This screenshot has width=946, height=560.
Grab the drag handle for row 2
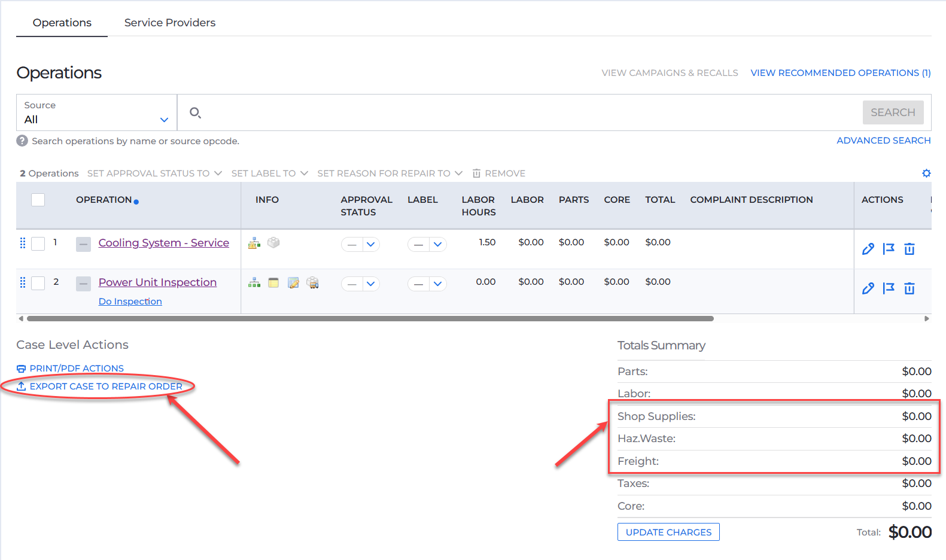click(23, 282)
